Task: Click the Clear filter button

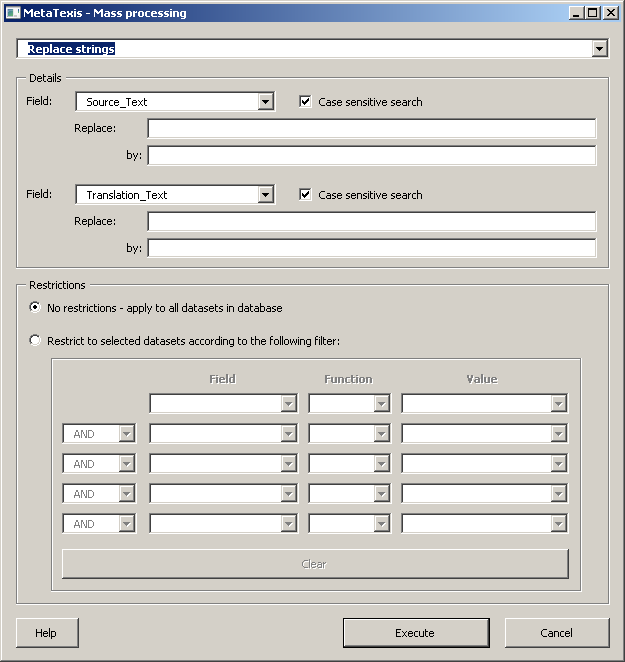Action: tap(315, 564)
